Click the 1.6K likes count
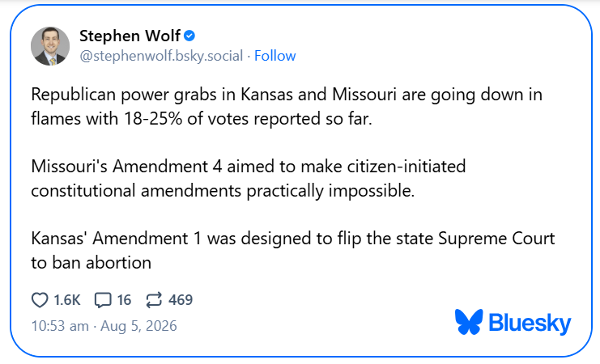The image size is (600, 364). click(67, 300)
